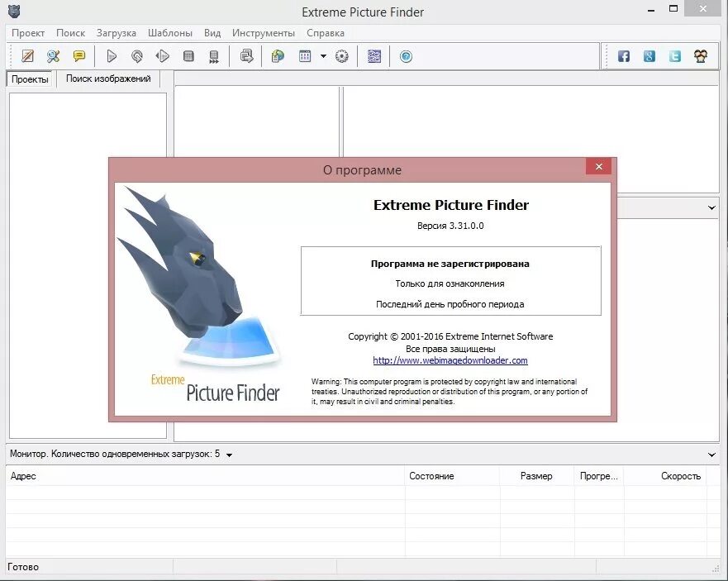Open the Вид menu
Image resolution: width=728 pixels, height=581 pixels.
coord(212,33)
